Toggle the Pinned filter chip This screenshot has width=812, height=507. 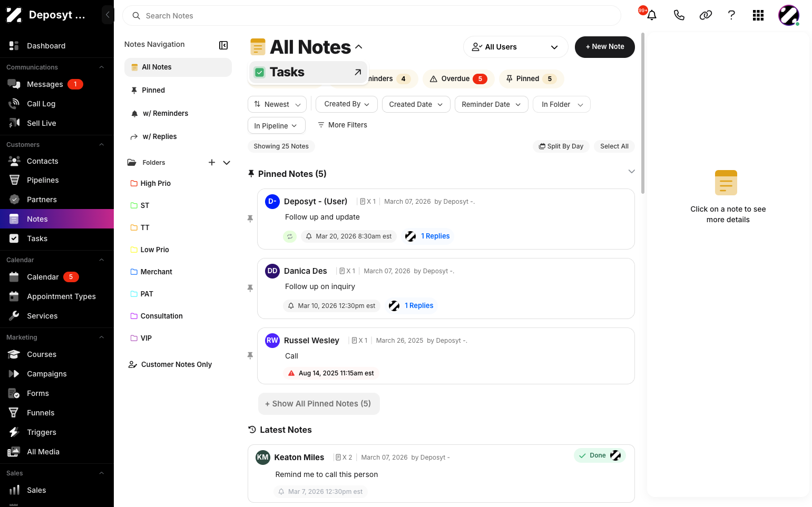coord(531,79)
